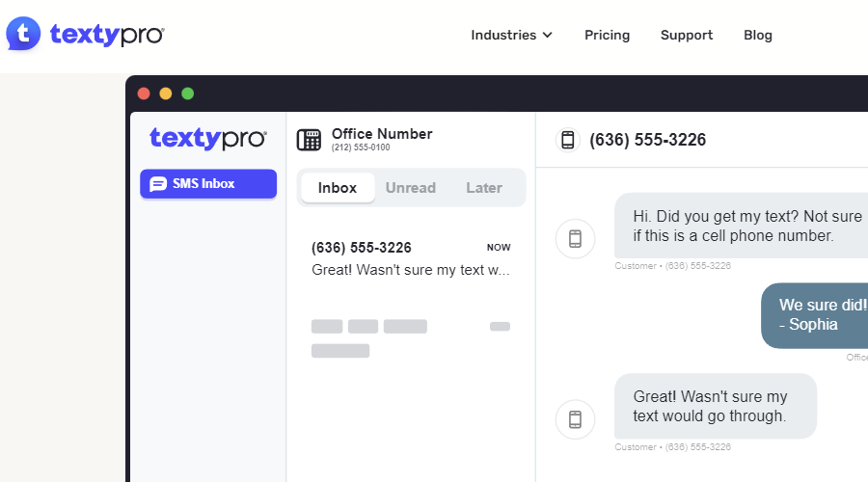Expand the Industries dropdown menu
868x482 pixels.
511,35
